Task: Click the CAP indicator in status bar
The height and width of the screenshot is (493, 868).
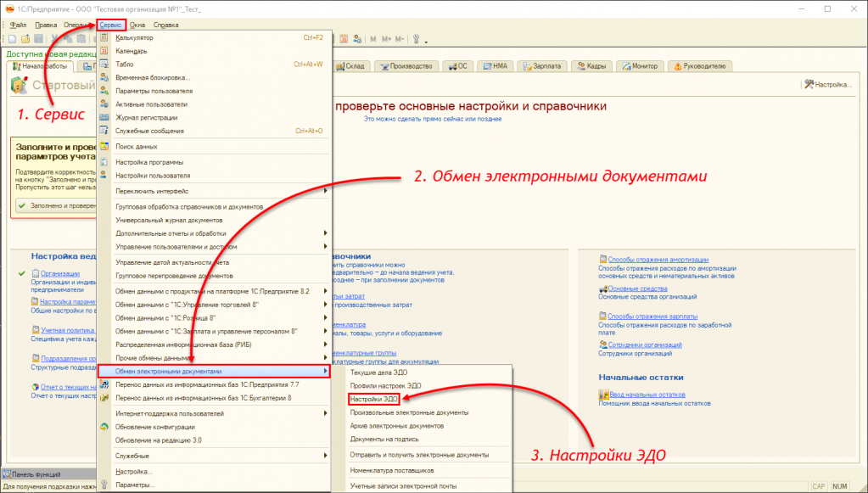Action: [x=819, y=486]
